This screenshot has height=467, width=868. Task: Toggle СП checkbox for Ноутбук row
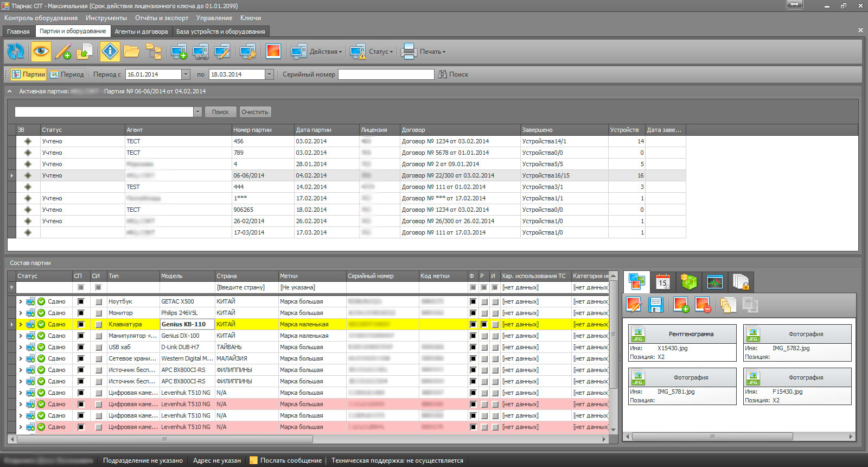(81, 301)
